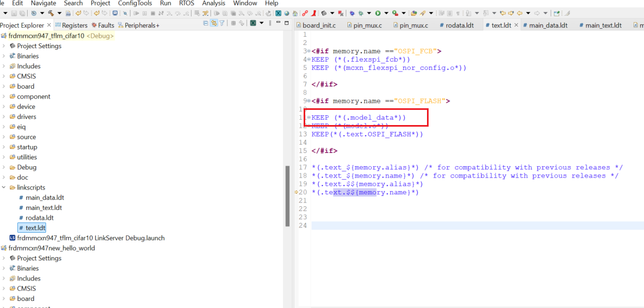Click the debug configuration gear icon
Viewport: 644px width, 308px height.
pos(34,13)
